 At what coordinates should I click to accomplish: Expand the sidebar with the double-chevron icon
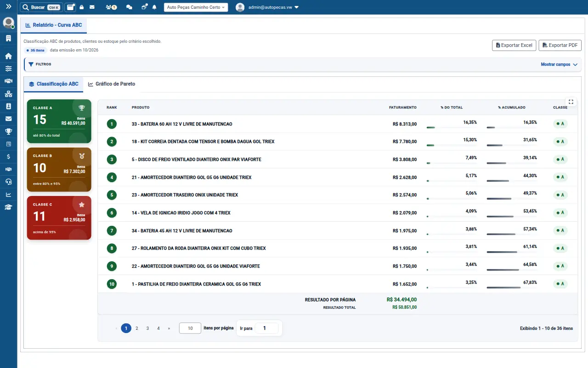pyautogui.click(x=8, y=7)
